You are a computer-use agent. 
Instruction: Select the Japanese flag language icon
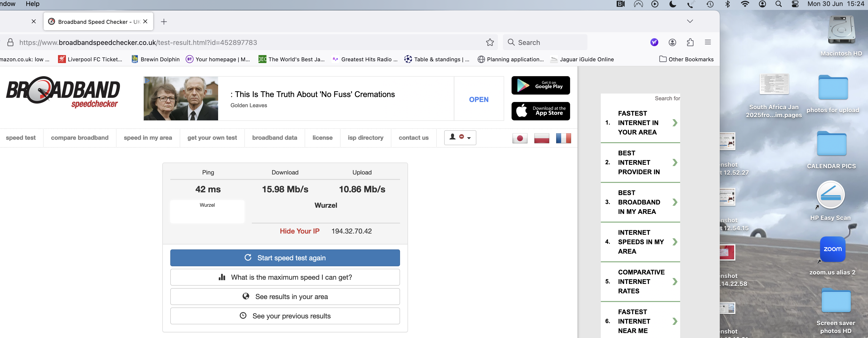click(x=520, y=138)
